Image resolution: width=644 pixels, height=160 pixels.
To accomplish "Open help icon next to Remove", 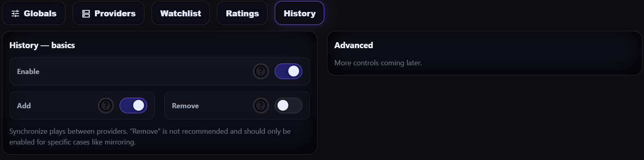I will (x=261, y=106).
